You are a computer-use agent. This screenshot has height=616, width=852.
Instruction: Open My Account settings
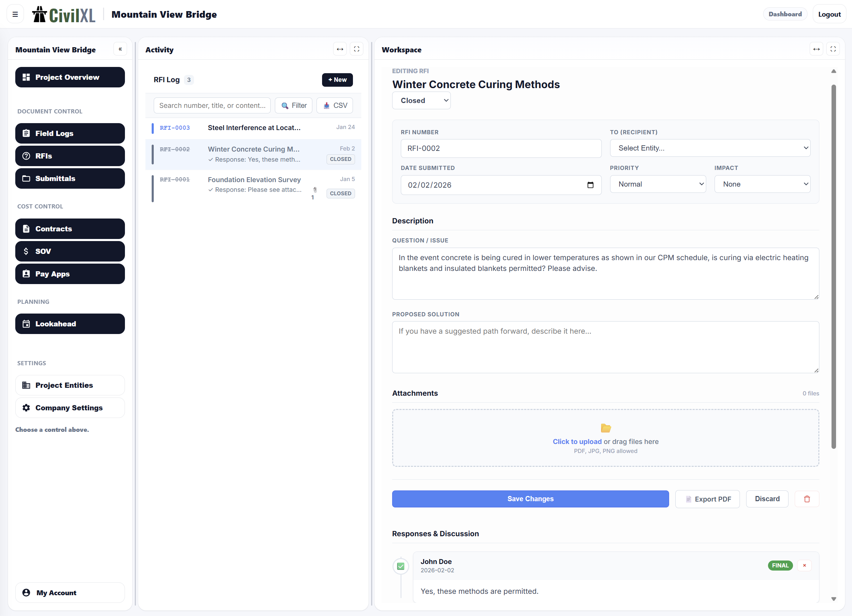tap(70, 592)
